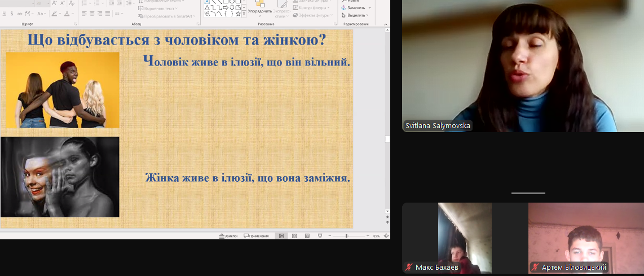Click Преобразовать в SmartArt
This screenshot has height=276, width=644.
pyautogui.click(x=166, y=16)
